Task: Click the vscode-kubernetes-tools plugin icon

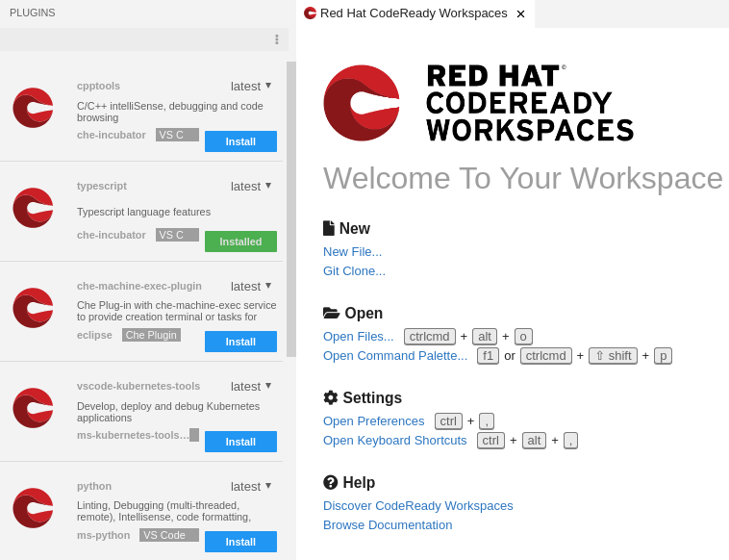Action: click(33, 408)
